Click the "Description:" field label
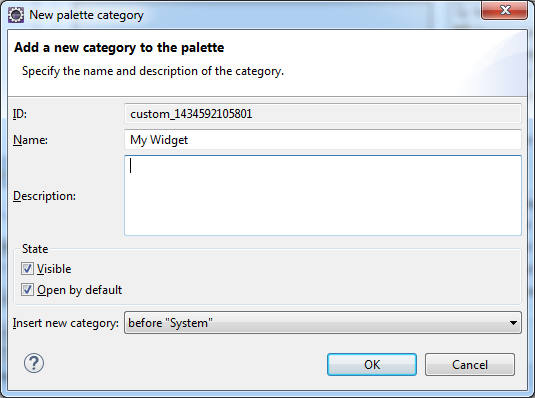Viewport: 535px width, 398px height. [44, 196]
